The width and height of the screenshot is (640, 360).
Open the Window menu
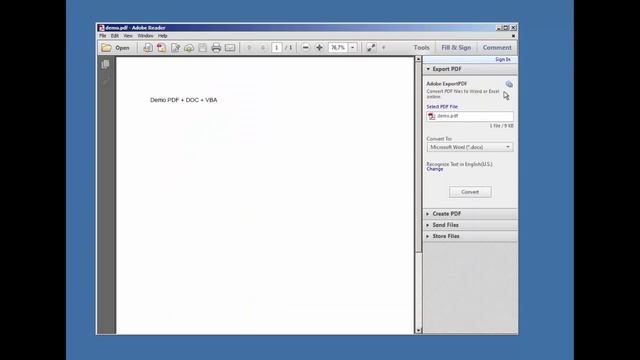(145, 36)
